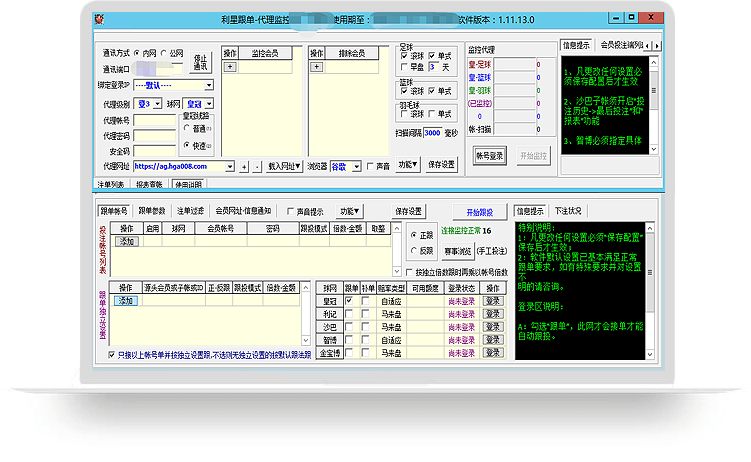Viewport: 751px width, 462px height.
Task: Expand 载入网址 dropdown button
Action: coord(284,166)
